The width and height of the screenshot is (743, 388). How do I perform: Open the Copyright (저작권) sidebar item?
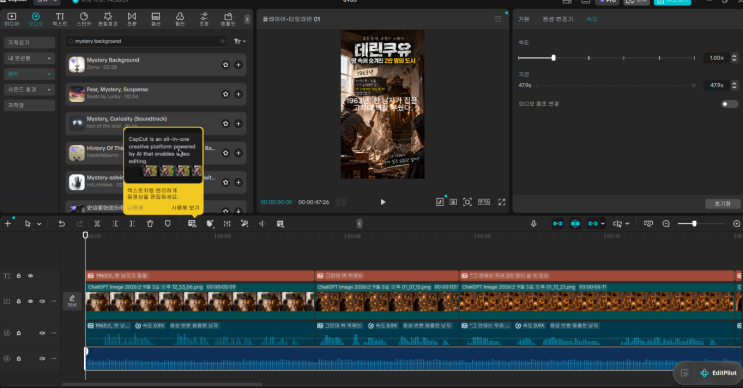[29, 105]
